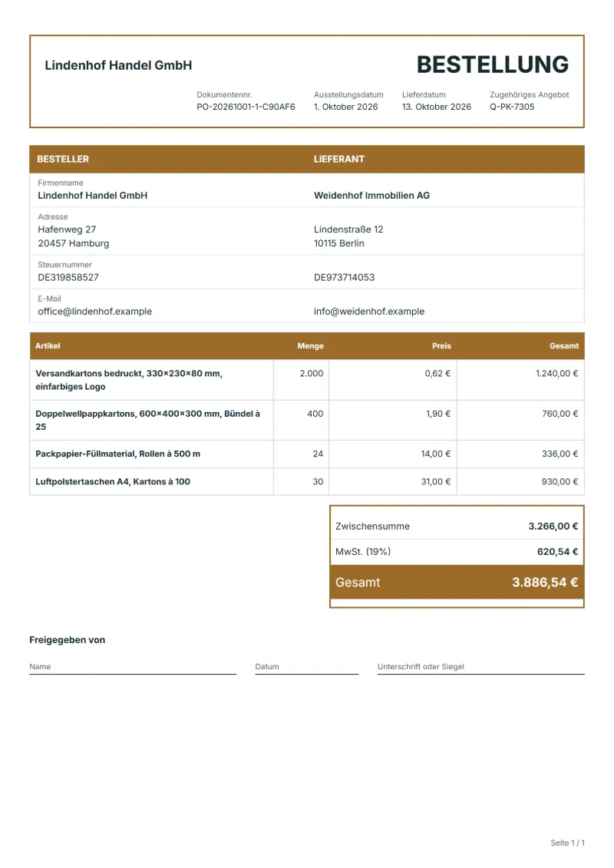The width and height of the screenshot is (614, 868).
Task: Click line total 1.240,00 €
Action: 556,373
